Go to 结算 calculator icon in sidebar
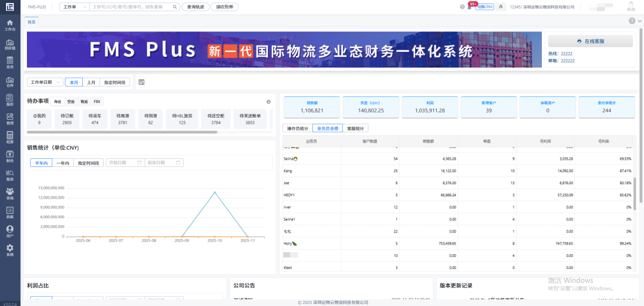The image size is (644, 306). 10,138
